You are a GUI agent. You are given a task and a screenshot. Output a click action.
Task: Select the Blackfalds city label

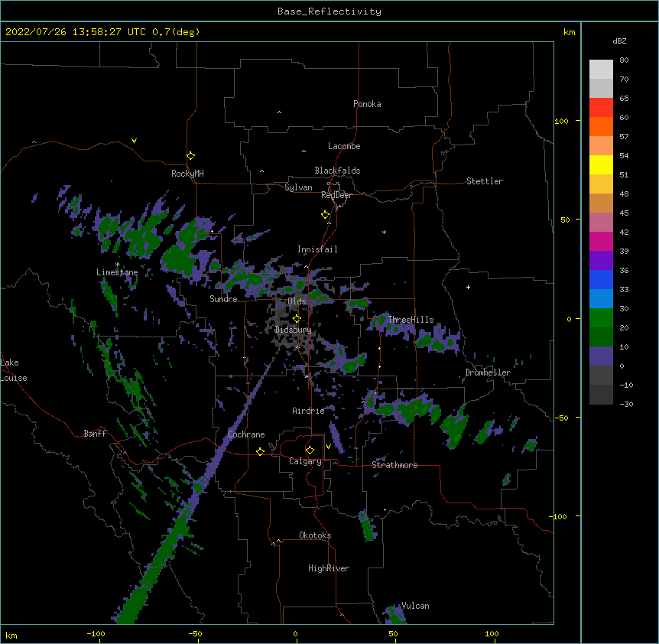pyautogui.click(x=337, y=171)
